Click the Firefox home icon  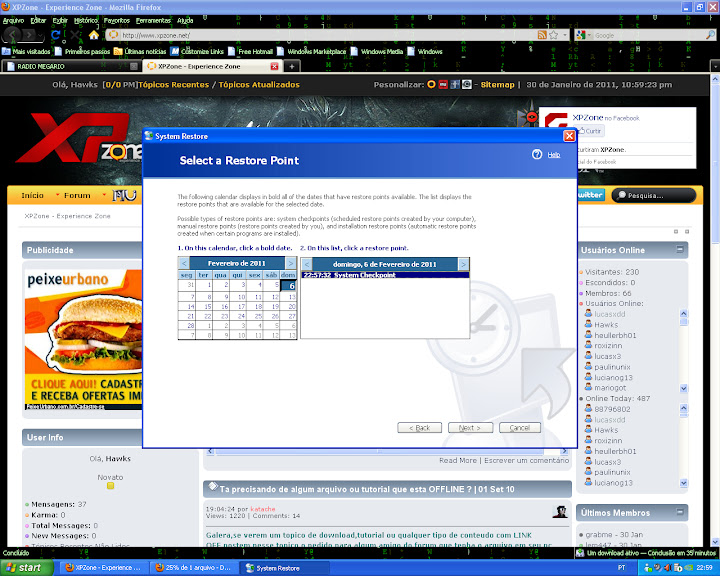(94, 35)
